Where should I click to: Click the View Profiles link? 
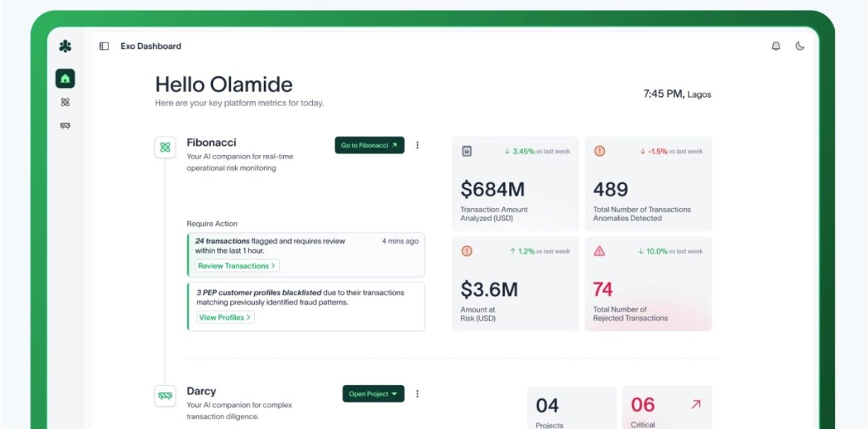click(224, 318)
